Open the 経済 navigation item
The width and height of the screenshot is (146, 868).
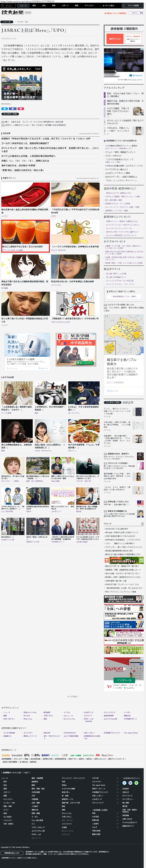[x=54, y=5]
